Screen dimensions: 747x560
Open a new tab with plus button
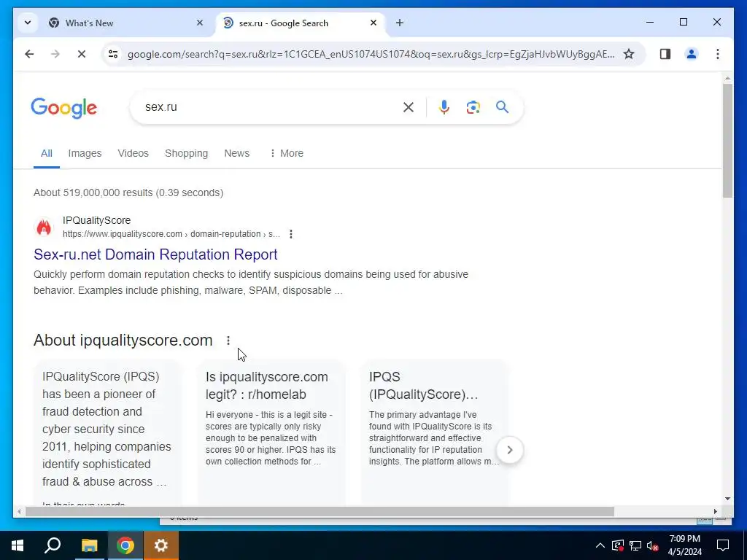point(400,23)
